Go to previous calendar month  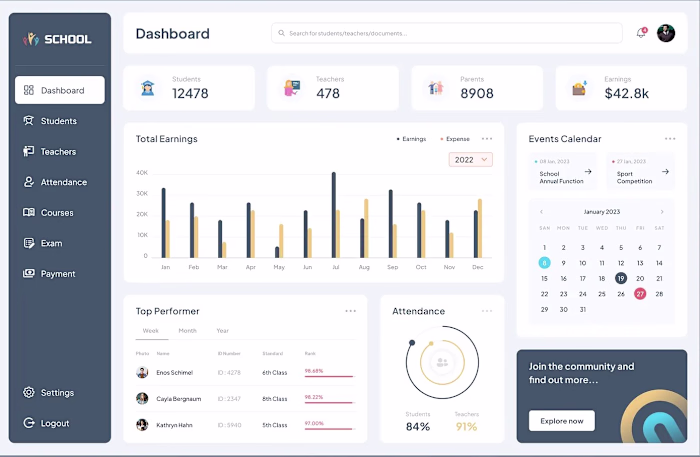pyautogui.click(x=542, y=212)
